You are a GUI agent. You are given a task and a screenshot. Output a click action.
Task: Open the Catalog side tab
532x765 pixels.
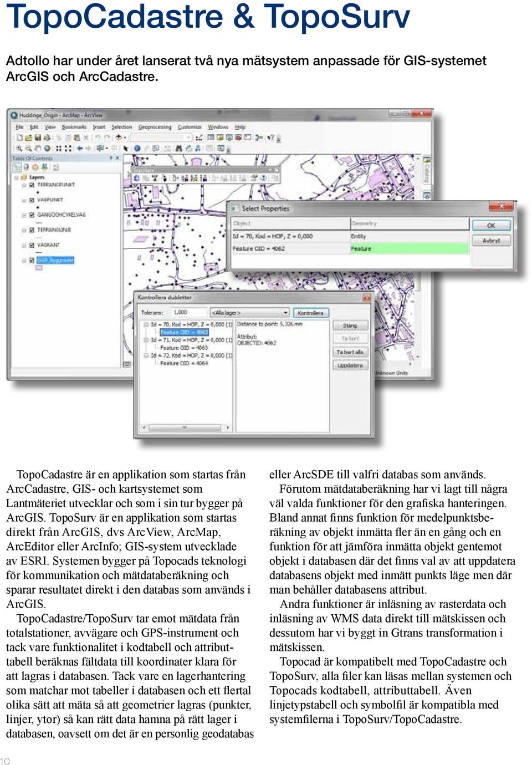coord(427,171)
